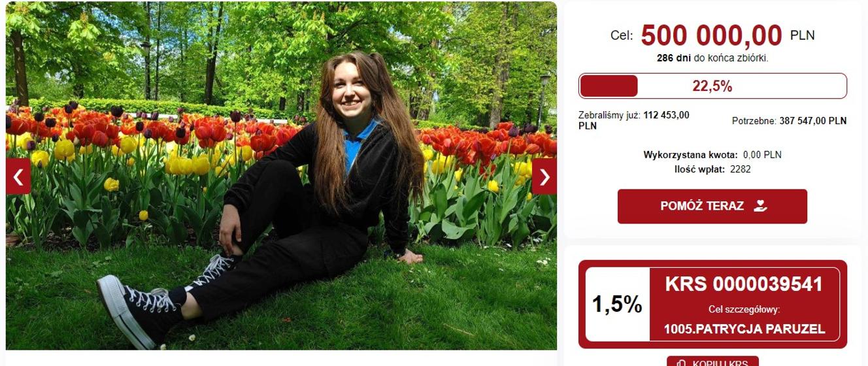868x366 pixels.
Task: Click the hand-heart icon in Pomóż Teraz
Action: pyautogui.click(x=759, y=206)
